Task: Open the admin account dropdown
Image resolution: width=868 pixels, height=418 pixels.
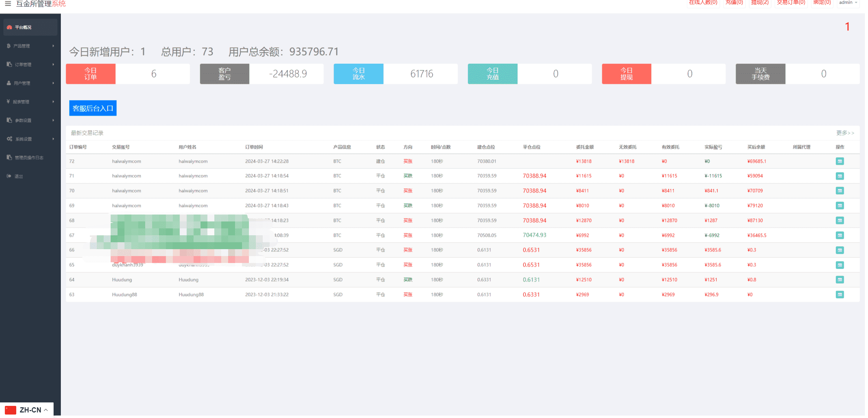Action: [848, 3]
